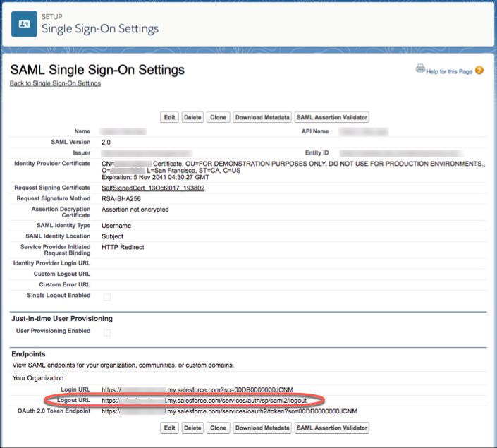Click the blurred Issuer value

(147, 153)
